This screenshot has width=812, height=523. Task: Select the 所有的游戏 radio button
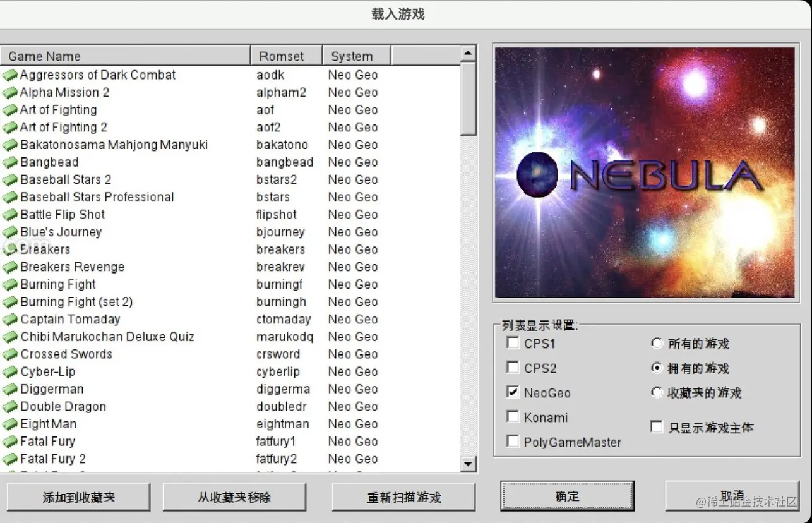coord(657,343)
